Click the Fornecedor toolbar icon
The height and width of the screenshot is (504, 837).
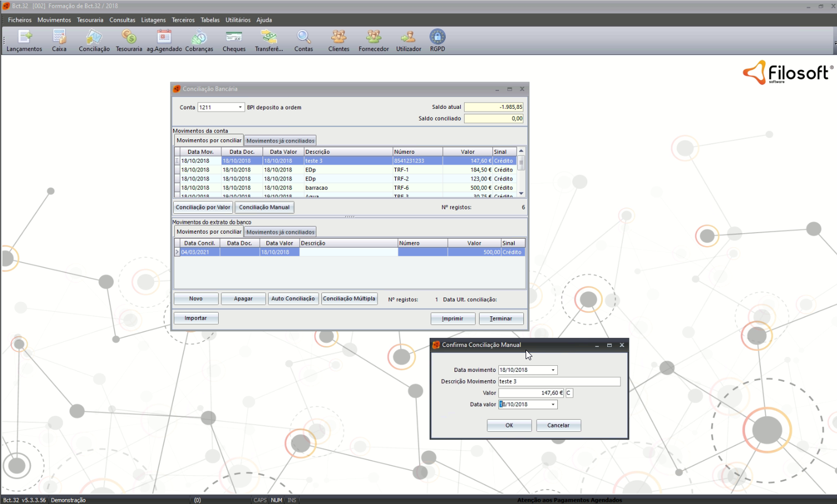click(x=374, y=38)
